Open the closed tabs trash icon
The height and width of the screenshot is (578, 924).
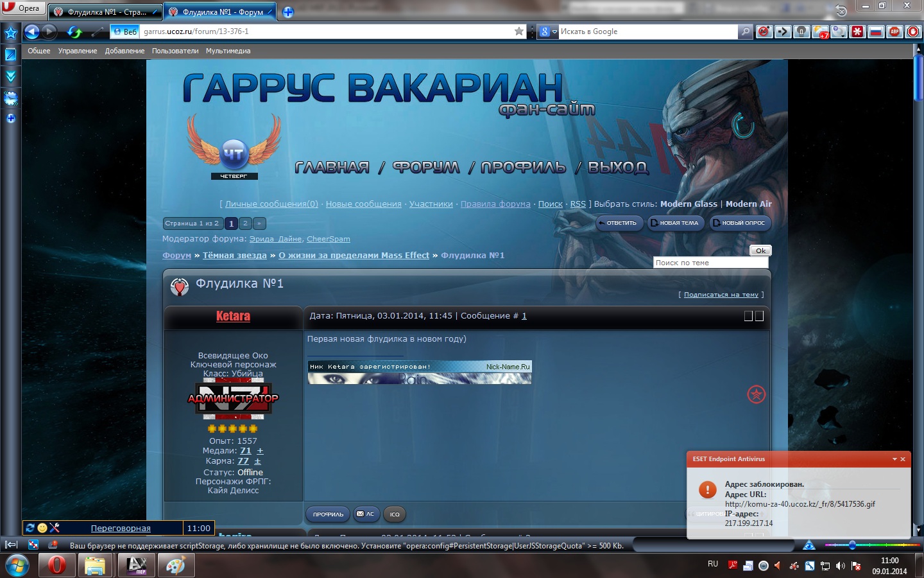click(841, 10)
